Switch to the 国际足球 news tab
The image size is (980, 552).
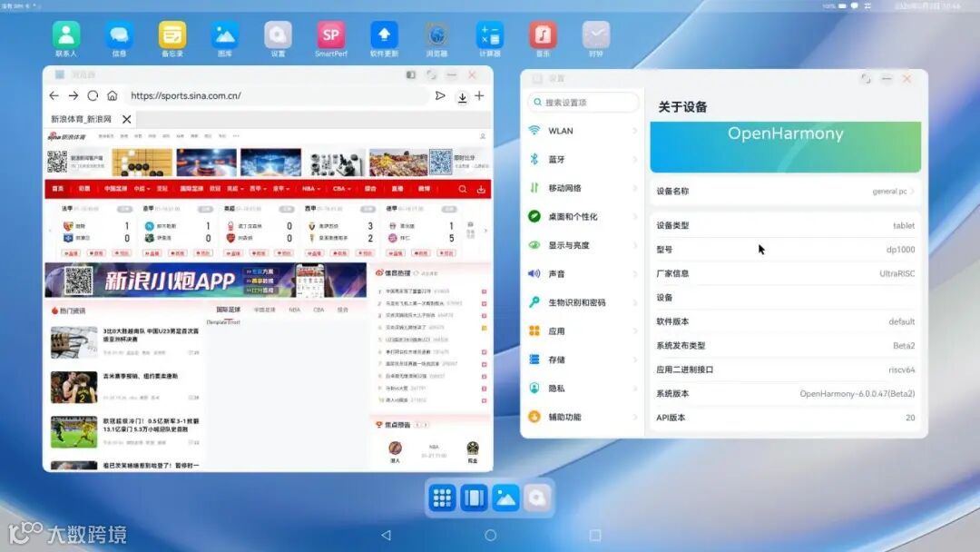pos(228,310)
